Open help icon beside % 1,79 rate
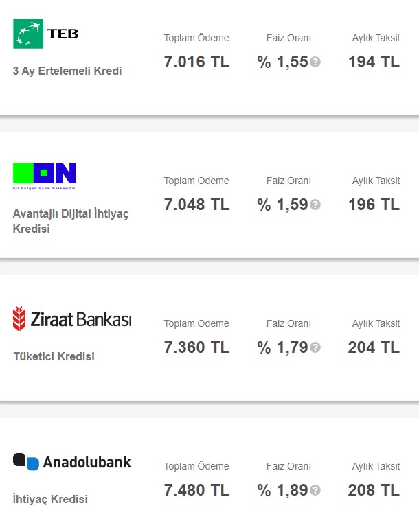Image resolution: width=419 pixels, height=532 pixels. pyautogui.click(x=315, y=348)
